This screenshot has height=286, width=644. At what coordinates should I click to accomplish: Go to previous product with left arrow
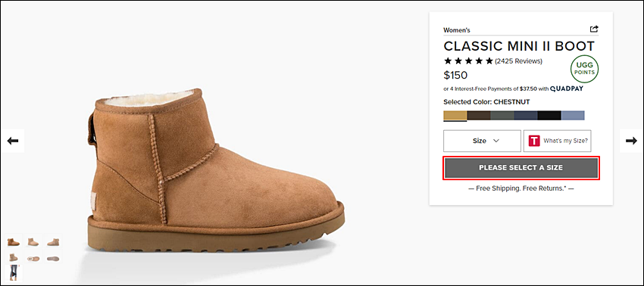pos(13,141)
